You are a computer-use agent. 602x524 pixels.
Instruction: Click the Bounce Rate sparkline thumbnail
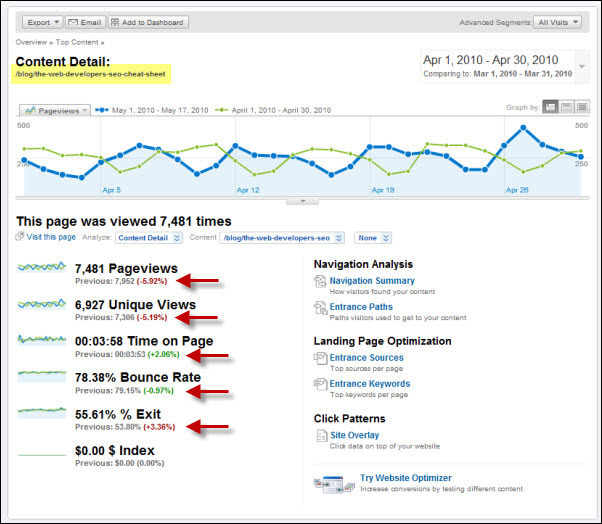(x=43, y=376)
